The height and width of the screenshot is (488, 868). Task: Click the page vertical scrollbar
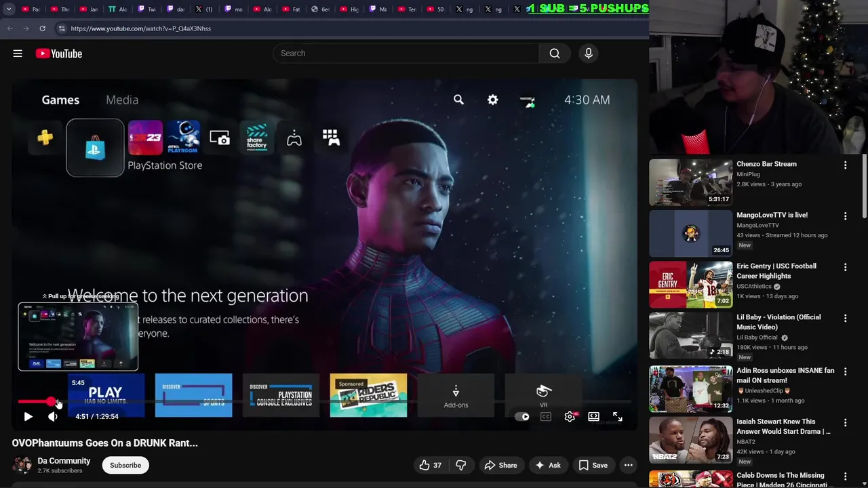(x=864, y=186)
